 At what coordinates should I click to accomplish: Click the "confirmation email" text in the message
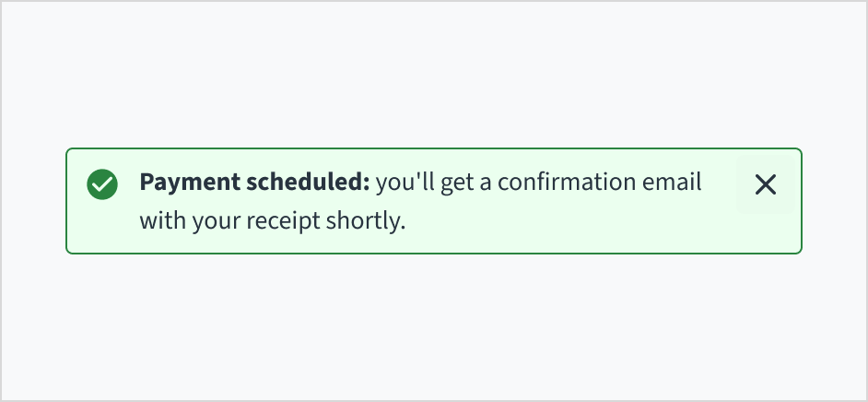click(599, 183)
